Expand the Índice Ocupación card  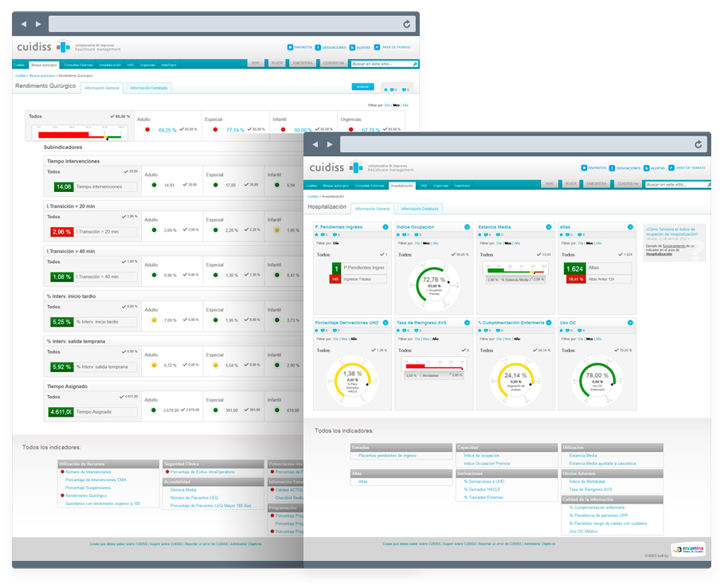click(467, 227)
